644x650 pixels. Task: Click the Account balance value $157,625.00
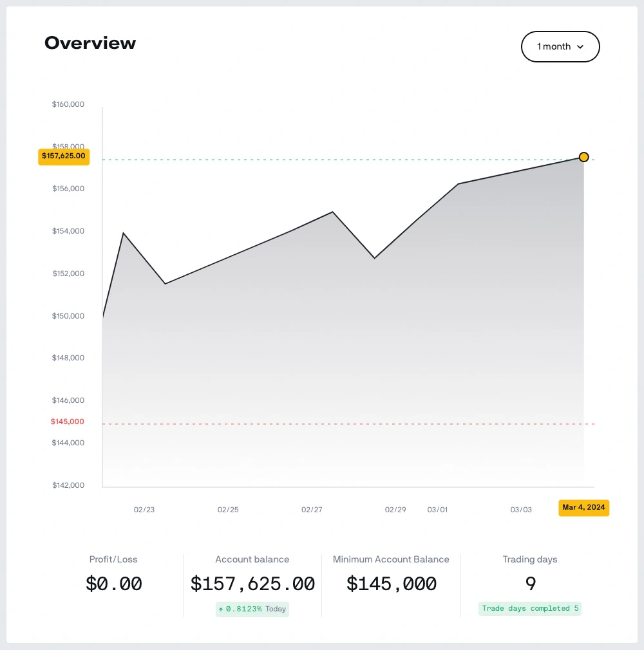[x=252, y=584]
